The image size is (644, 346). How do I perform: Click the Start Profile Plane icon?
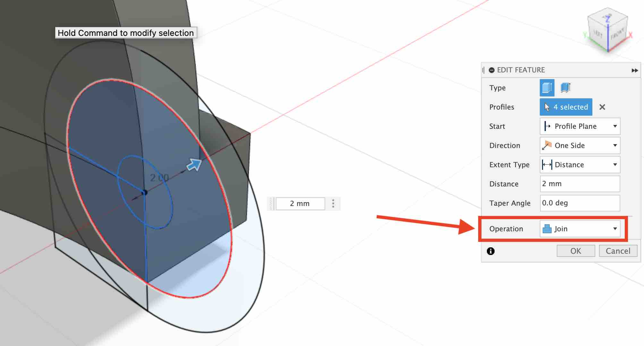coord(547,126)
